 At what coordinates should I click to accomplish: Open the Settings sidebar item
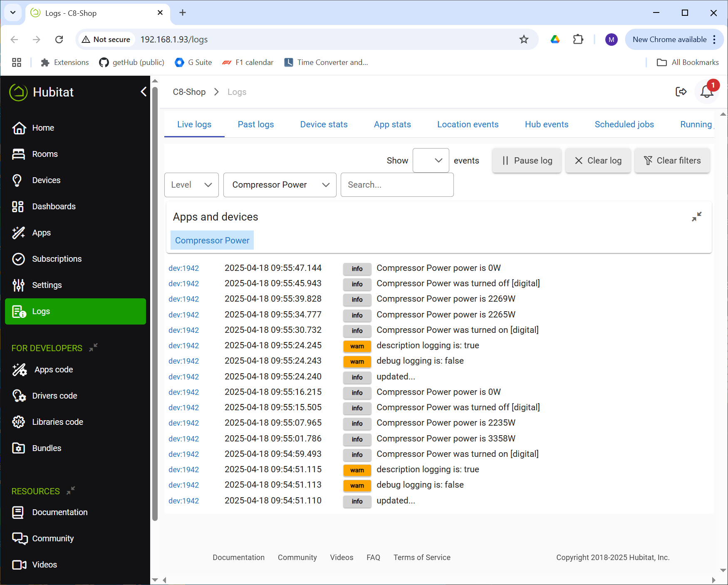pyautogui.click(x=75, y=285)
